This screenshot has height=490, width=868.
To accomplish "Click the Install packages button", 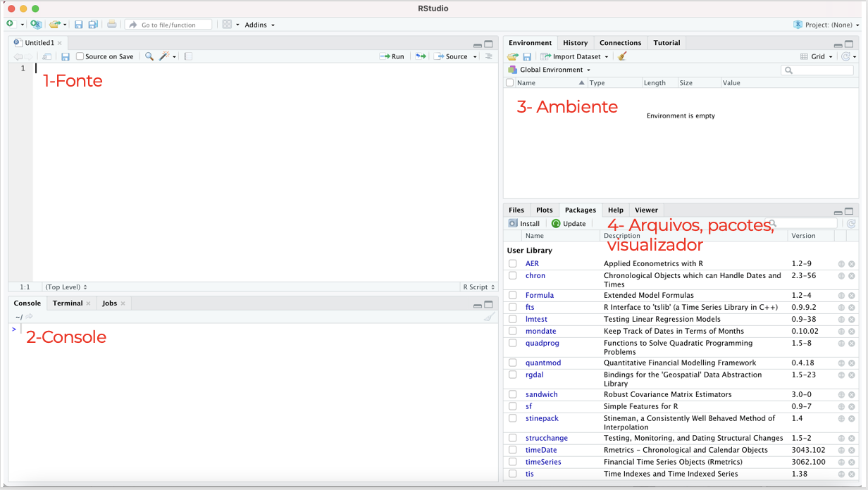I will (x=523, y=224).
